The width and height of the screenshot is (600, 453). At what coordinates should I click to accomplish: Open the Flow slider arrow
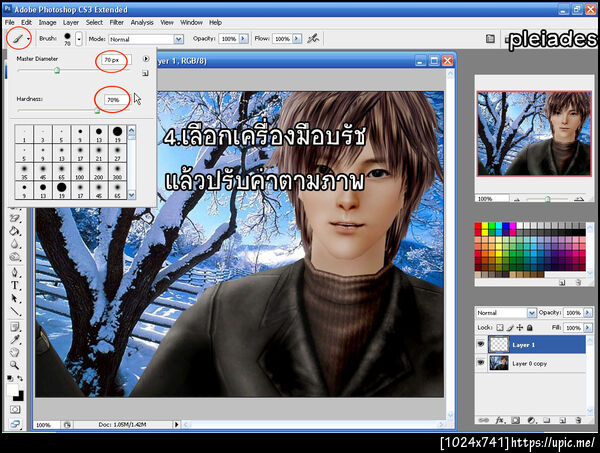[x=297, y=39]
